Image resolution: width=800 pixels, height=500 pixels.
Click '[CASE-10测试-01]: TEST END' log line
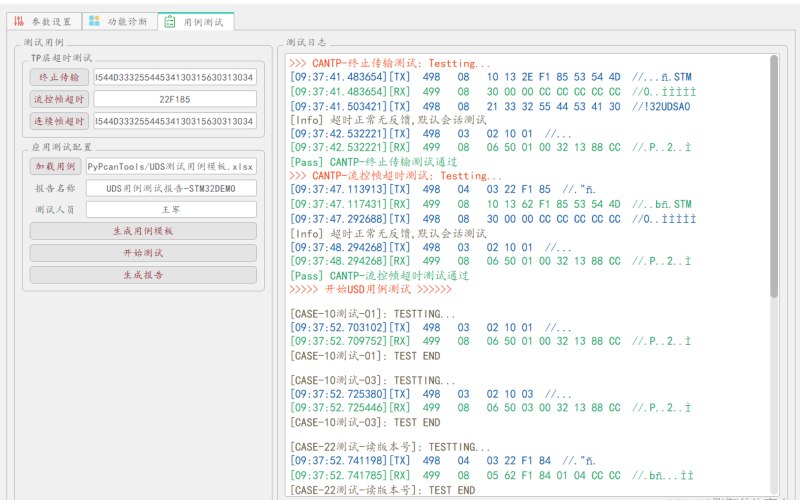[365, 356]
